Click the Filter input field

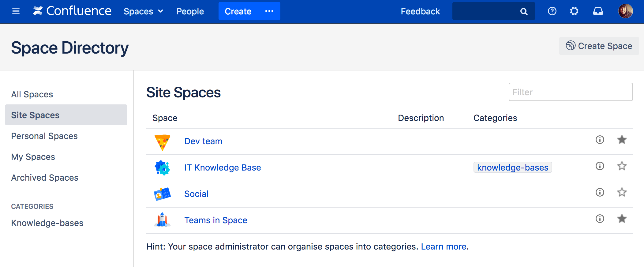click(x=570, y=92)
